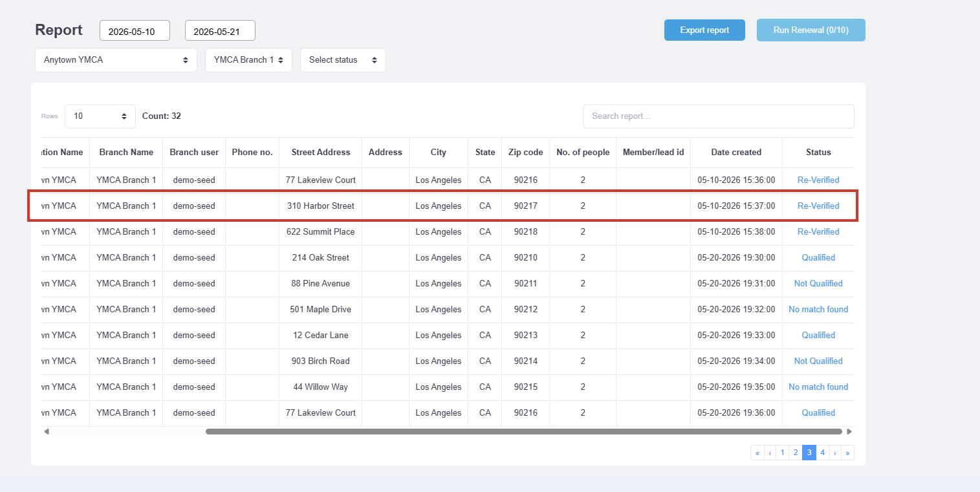
Task: Click the horizontal scrollbar right arrow
Action: click(x=849, y=431)
